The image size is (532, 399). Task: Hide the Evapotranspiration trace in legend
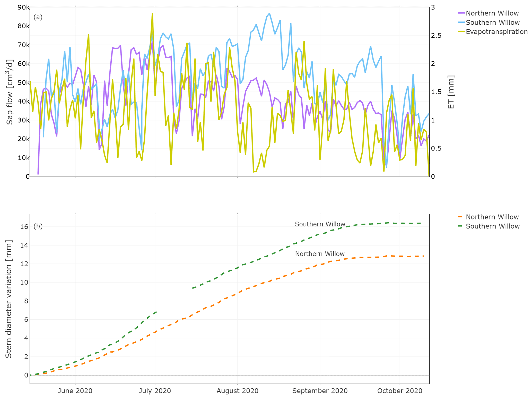[x=496, y=32]
